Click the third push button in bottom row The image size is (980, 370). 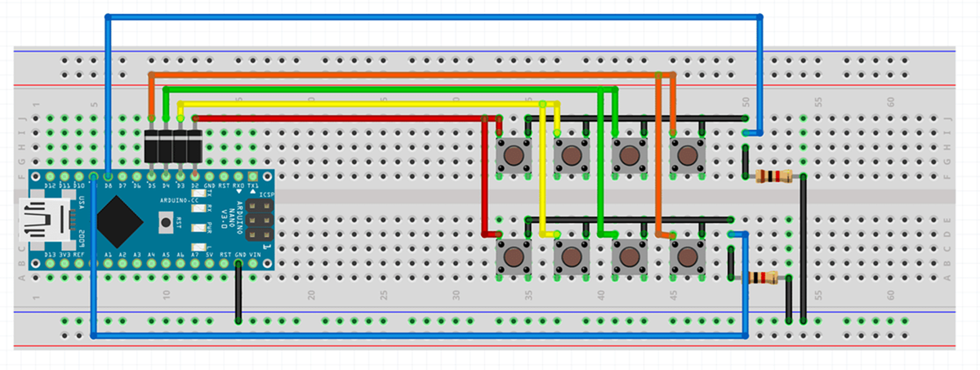(629, 256)
